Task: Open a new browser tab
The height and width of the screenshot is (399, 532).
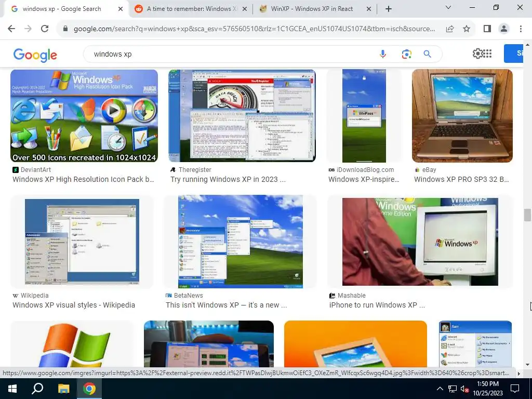Action: point(389,9)
